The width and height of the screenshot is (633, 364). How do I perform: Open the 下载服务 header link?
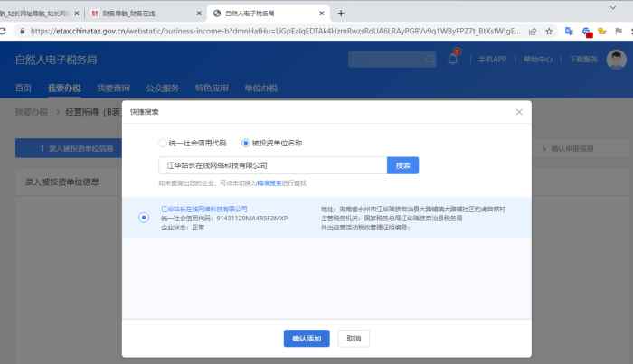(584, 60)
